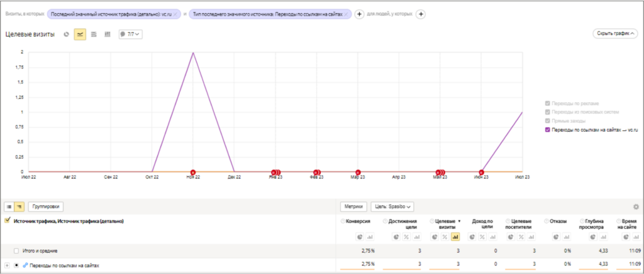Open the Цель: Spasibo dropdown
Screen dimensions: 644x274
click(x=392, y=207)
